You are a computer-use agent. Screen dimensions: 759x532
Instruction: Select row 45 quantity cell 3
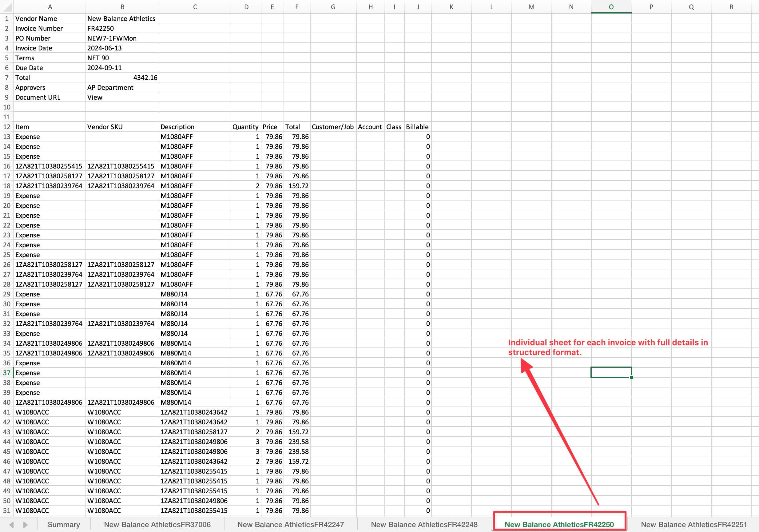pos(246,452)
